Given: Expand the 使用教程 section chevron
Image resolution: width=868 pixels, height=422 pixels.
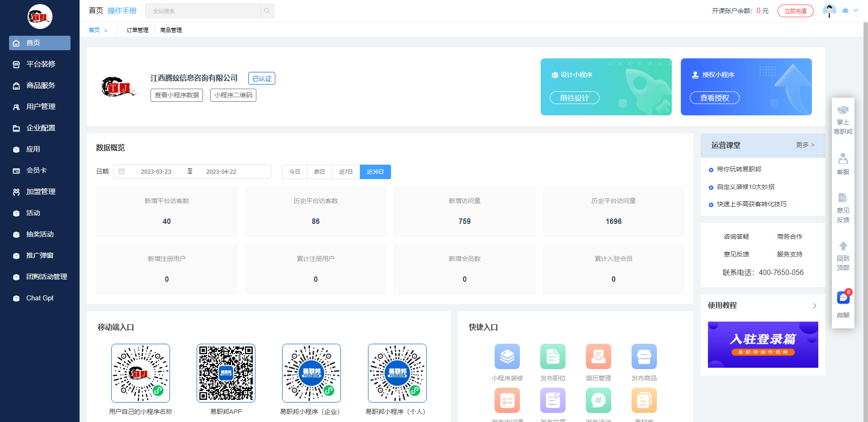Looking at the screenshot, I should (x=815, y=306).
